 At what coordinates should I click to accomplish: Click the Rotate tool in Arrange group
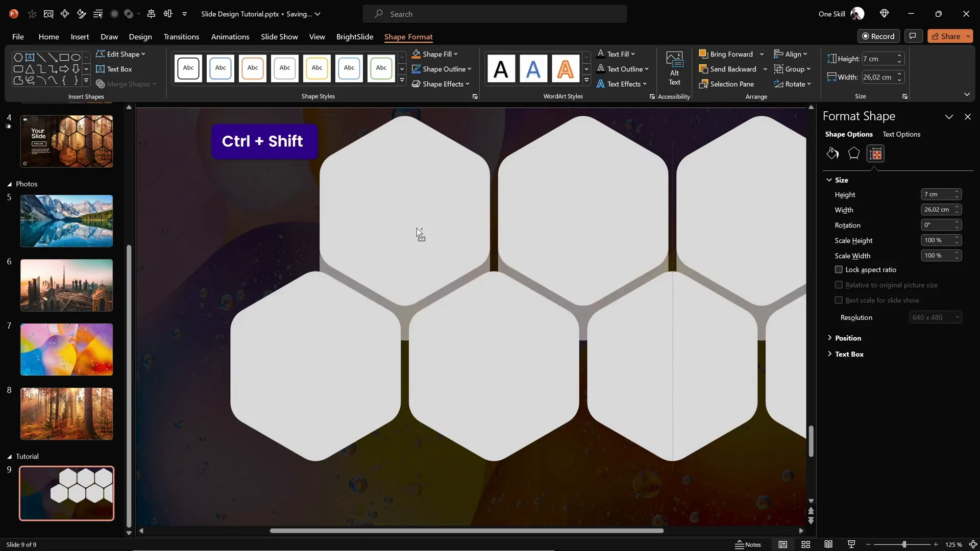(793, 84)
